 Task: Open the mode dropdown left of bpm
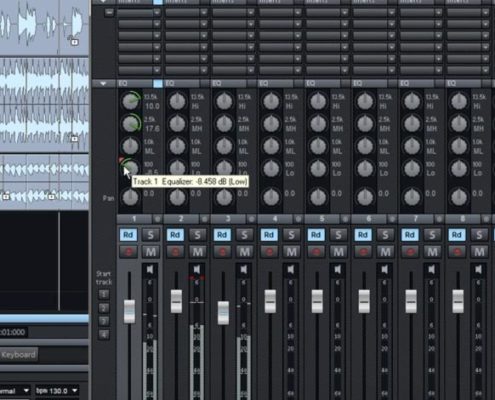(26, 390)
